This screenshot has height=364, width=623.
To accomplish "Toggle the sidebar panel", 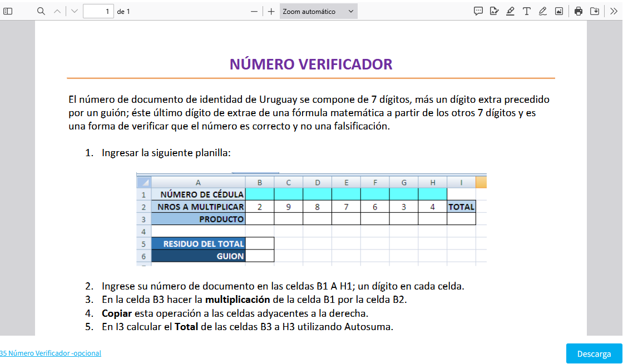I will 8,11.
